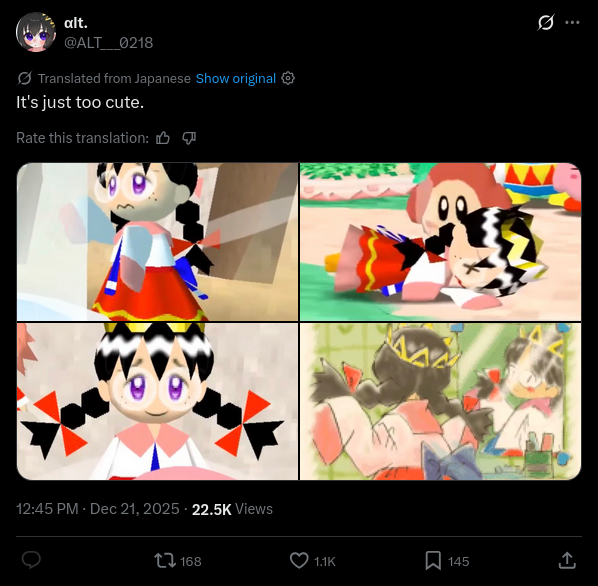The width and height of the screenshot is (598, 586).
Task: Open bottom-right watercolor mirror illustration
Action: (440, 401)
